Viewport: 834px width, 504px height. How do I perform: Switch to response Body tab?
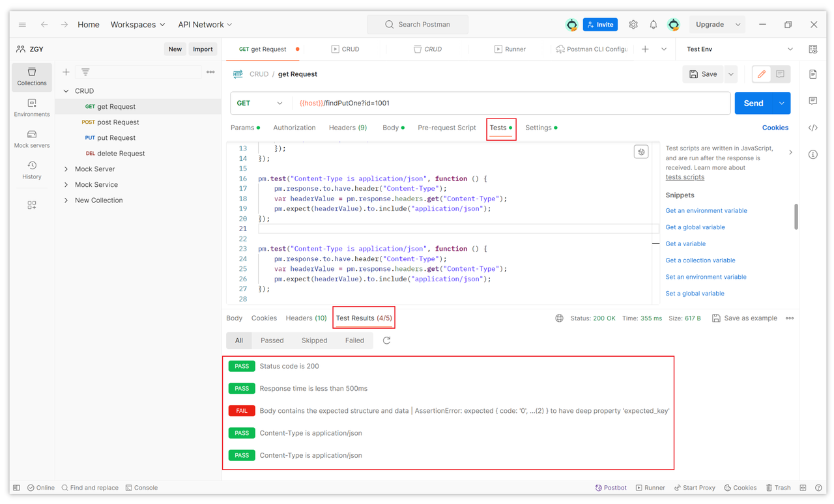[234, 318]
